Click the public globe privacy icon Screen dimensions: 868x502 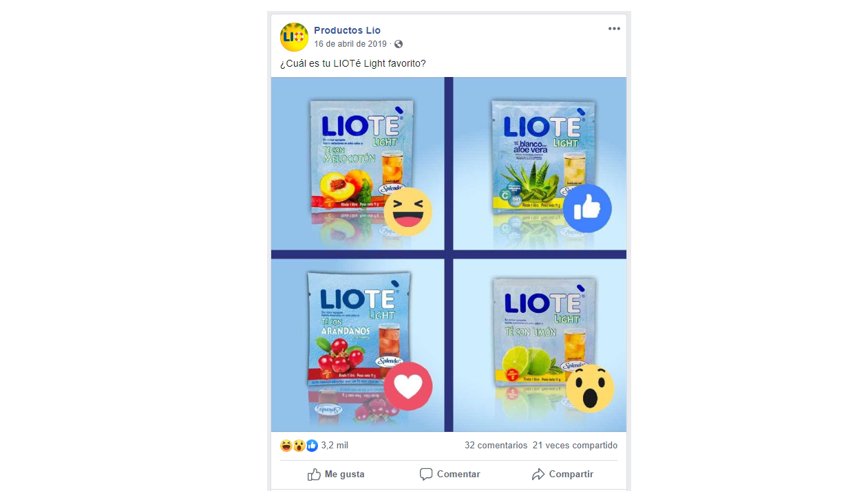pos(399,44)
